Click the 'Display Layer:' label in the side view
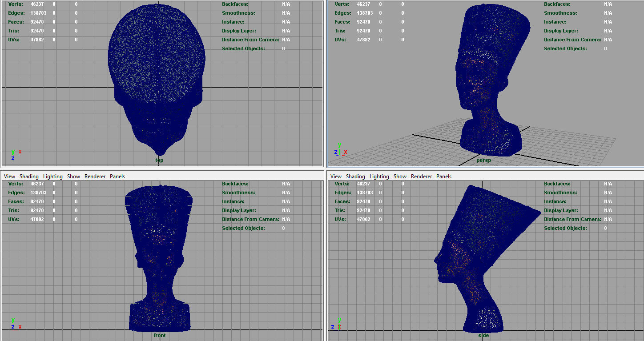This screenshot has width=644, height=341. (x=561, y=210)
